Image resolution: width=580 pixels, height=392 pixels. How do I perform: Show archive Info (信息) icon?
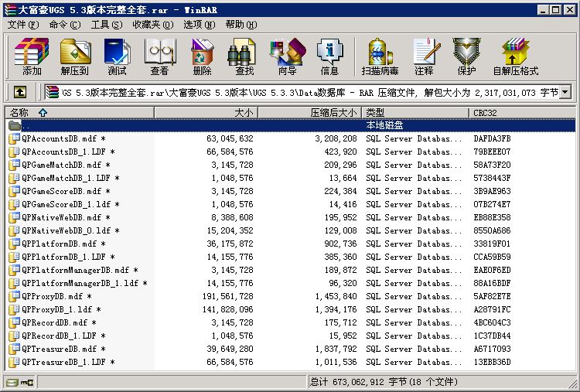[x=329, y=56]
